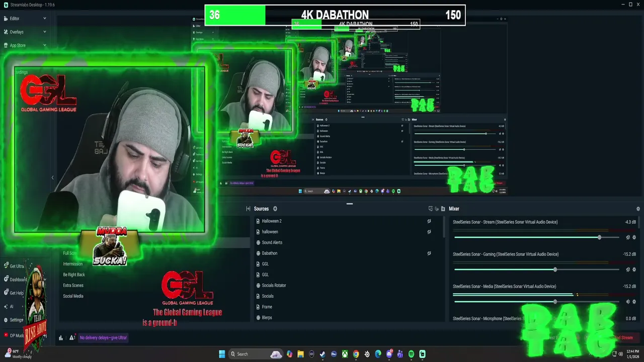This screenshot has width=644, height=362.
Task: Click the YouTube account icon in sidebar
Action: click(6, 335)
